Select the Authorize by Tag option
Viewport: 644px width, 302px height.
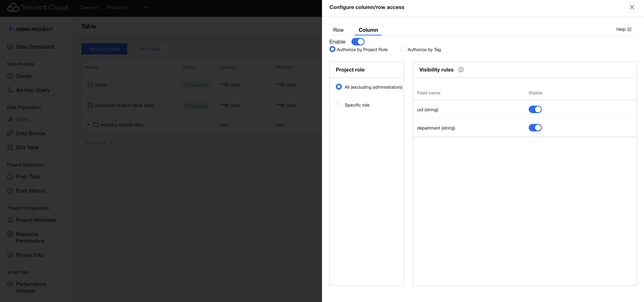(x=403, y=49)
